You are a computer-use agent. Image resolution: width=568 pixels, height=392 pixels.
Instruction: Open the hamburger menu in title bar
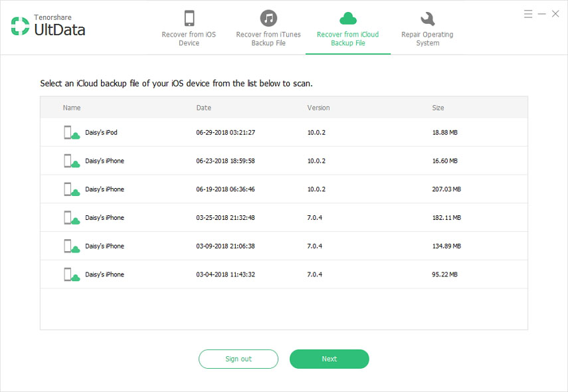click(528, 14)
